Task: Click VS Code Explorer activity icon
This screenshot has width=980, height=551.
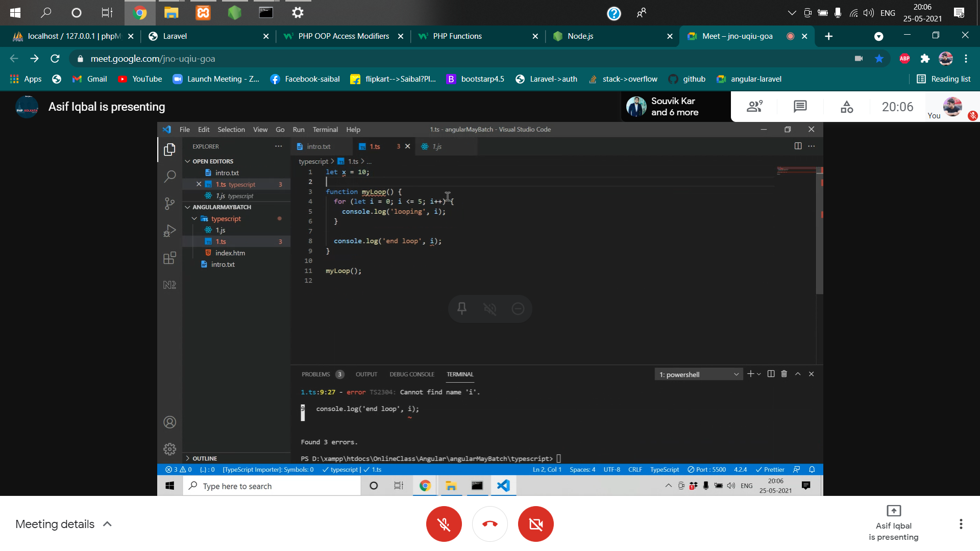Action: (170, 149)
